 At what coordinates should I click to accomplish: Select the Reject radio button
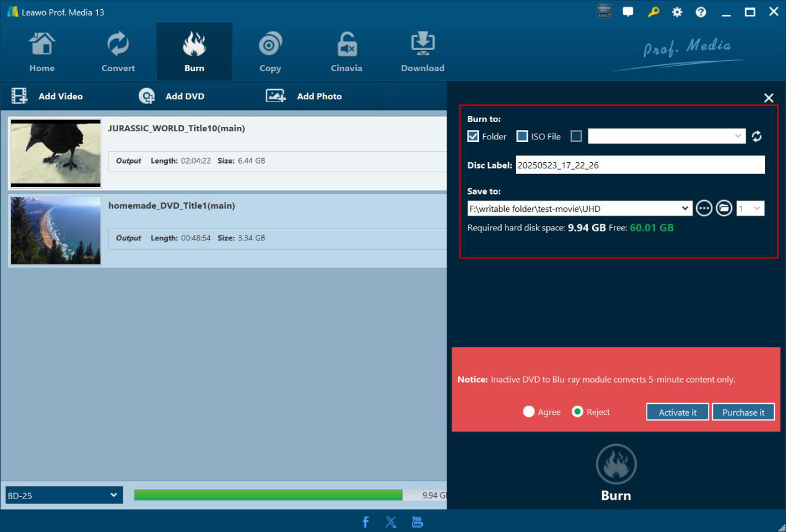577,412
